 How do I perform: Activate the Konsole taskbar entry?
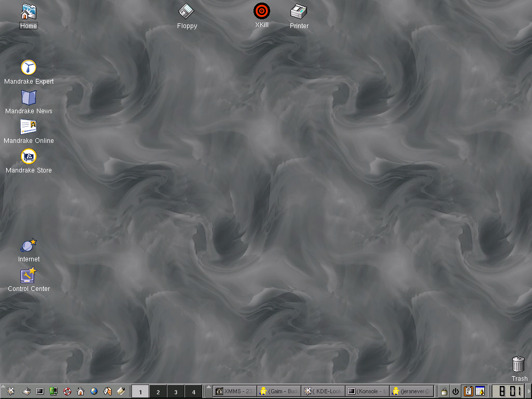367,392
